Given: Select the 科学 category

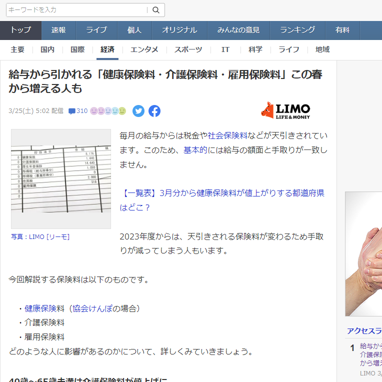Looking at the screenshot, I should 255,50.
